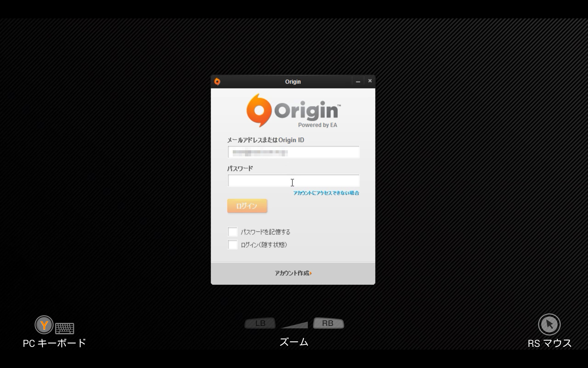Screen dimensions: 588x368
Task: Click the PC keyboard icon
Action: (x=65, y=328)
